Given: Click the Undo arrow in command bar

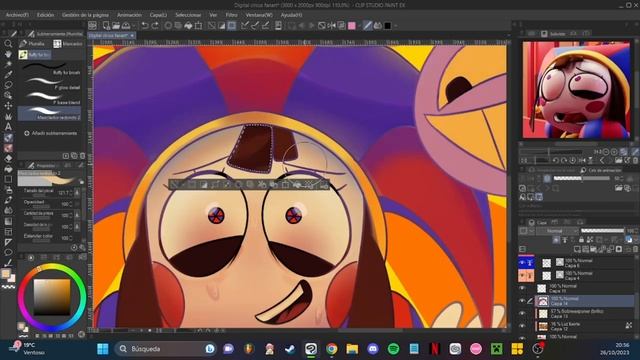Looking at the screenshot, I should click(x=144, y=26).
